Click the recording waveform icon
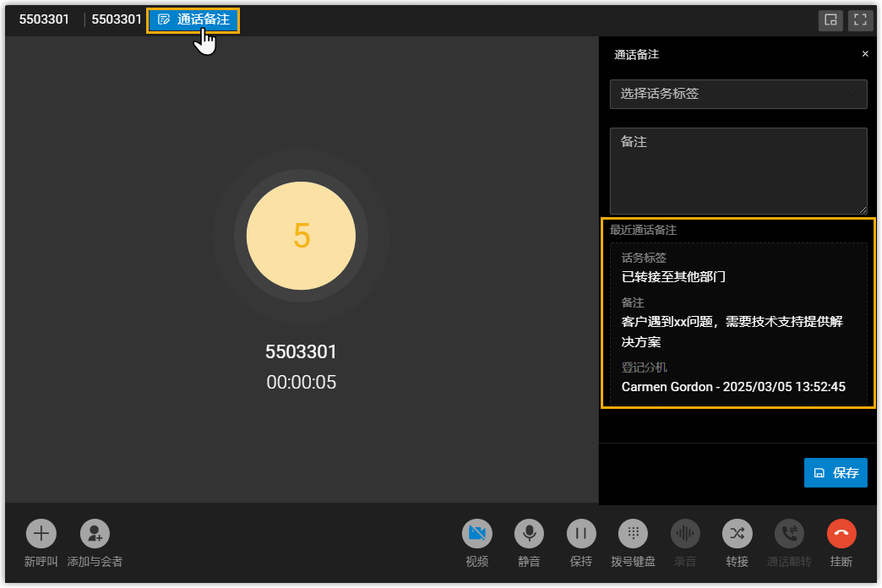The width and height of the screenshot is (882, 588). [685, 534]
